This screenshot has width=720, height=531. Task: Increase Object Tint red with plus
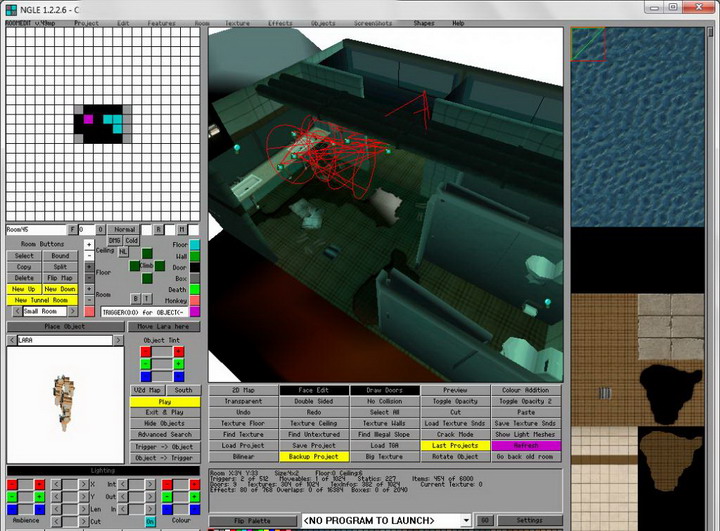tap(179, 352)
